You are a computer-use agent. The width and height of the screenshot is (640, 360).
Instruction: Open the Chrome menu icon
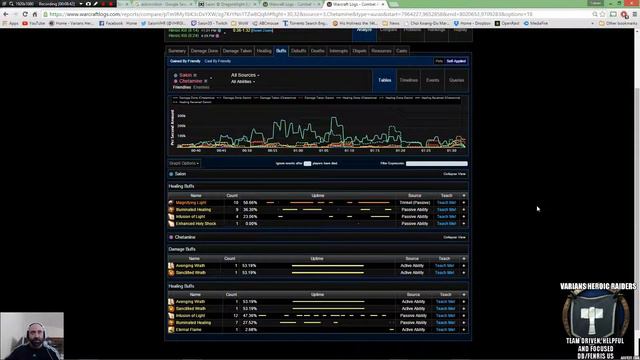pos(635,14)
